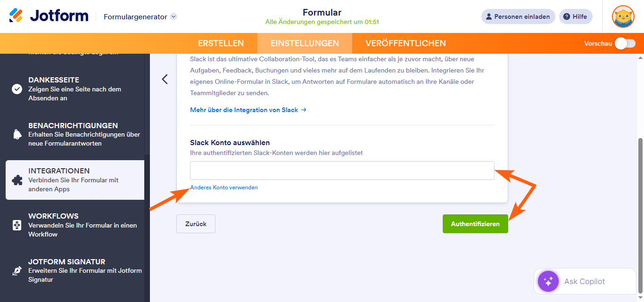This screenshot has width=644, height=302.
Task: Open the Anderes Konto verwenden link
Action: click(223, 187)
